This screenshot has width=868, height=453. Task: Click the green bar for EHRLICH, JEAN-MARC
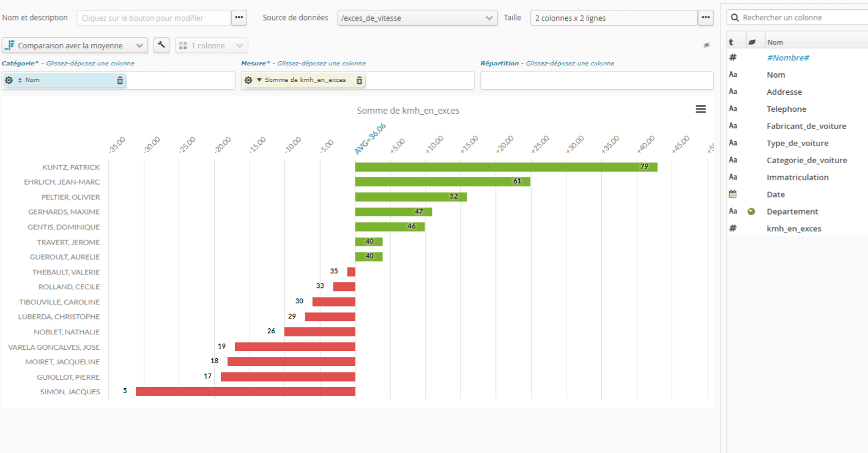[443, 182]
